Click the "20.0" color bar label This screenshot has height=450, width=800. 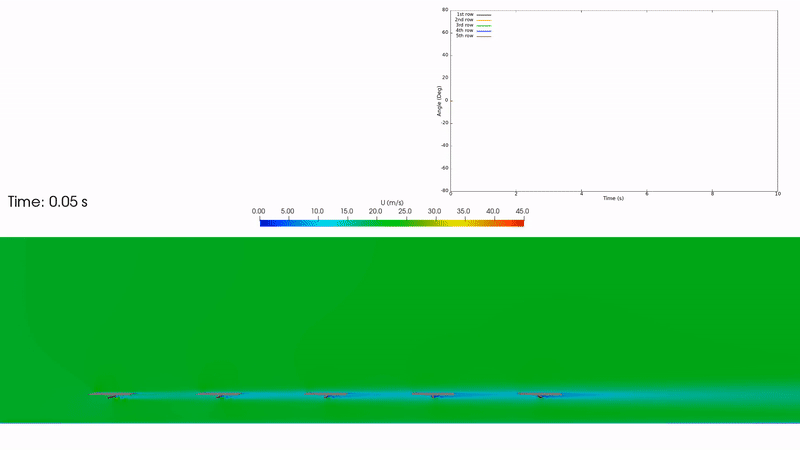376,211
